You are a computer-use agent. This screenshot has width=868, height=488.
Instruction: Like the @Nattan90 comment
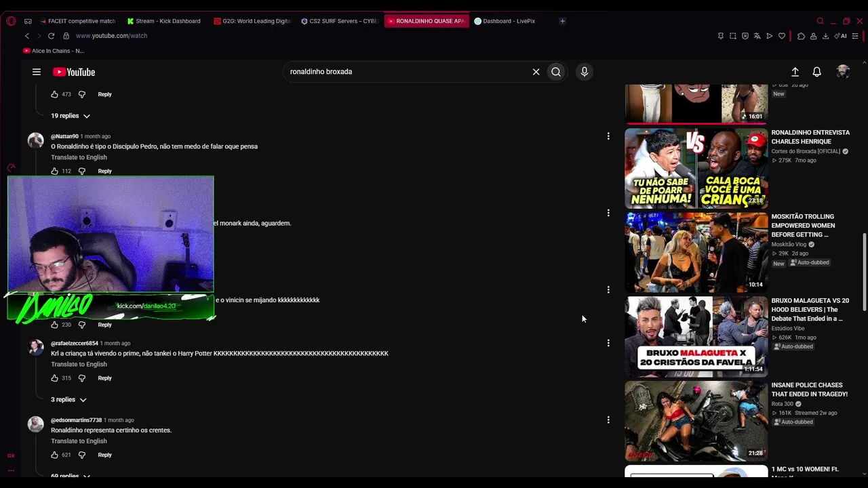(x=55, y=171)
